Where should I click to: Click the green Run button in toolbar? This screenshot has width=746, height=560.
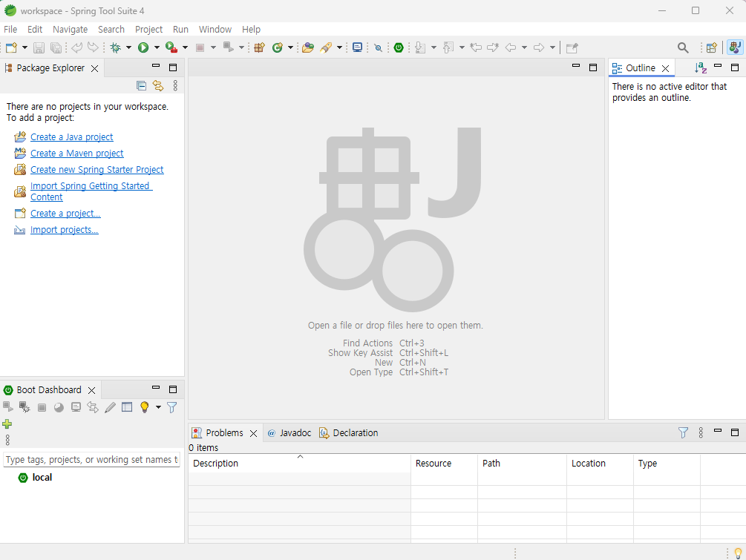143,47
